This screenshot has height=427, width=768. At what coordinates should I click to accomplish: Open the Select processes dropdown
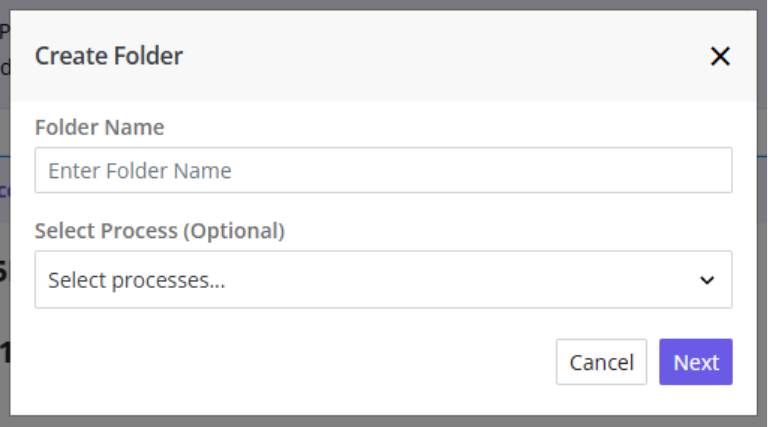pos(384,280)
